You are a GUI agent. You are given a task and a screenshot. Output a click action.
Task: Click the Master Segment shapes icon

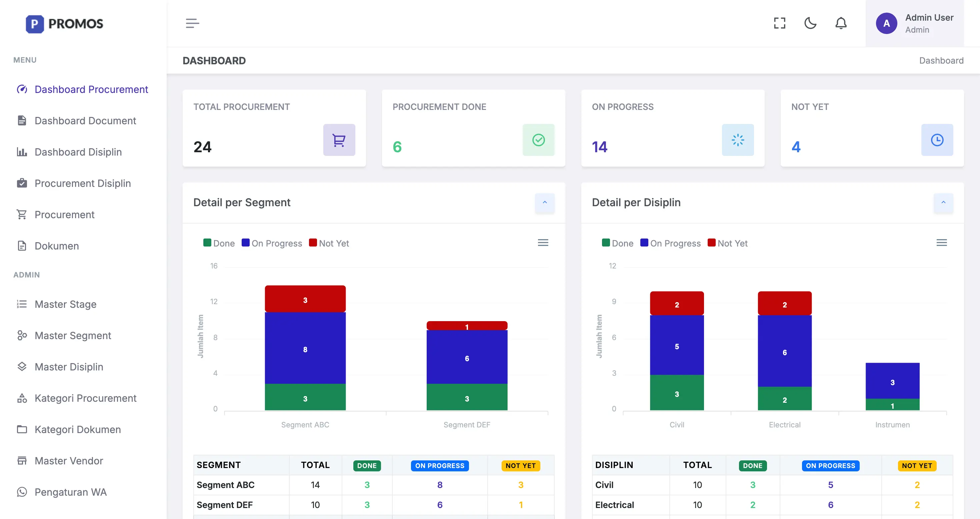22,335
